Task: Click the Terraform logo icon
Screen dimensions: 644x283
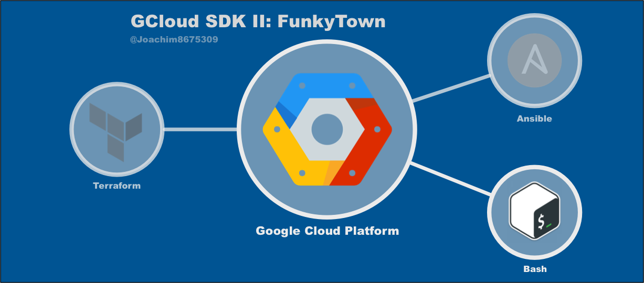Action: 115,131
